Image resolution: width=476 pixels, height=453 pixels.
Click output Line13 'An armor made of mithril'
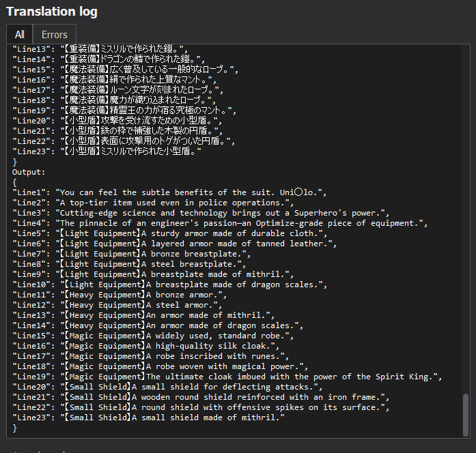(143, 315)
